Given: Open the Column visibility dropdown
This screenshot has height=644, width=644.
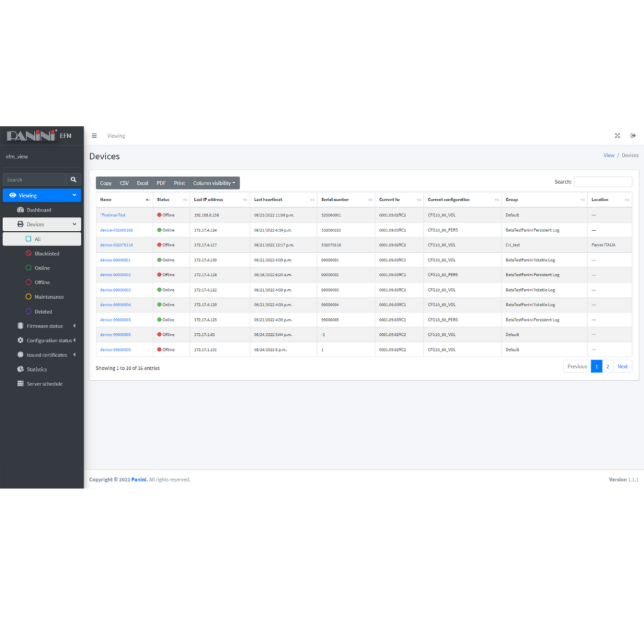Looking at the screenshot, I should (x=214, y=183).
